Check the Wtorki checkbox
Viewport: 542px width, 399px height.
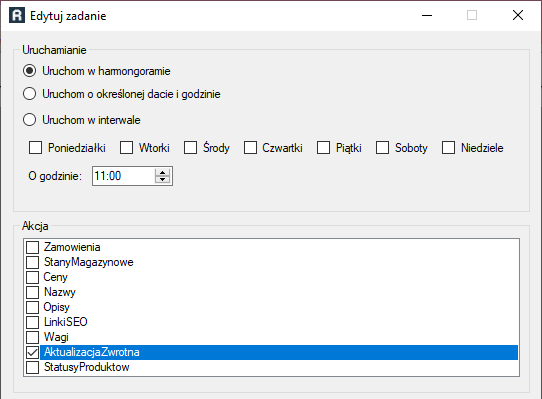point(127,148)
